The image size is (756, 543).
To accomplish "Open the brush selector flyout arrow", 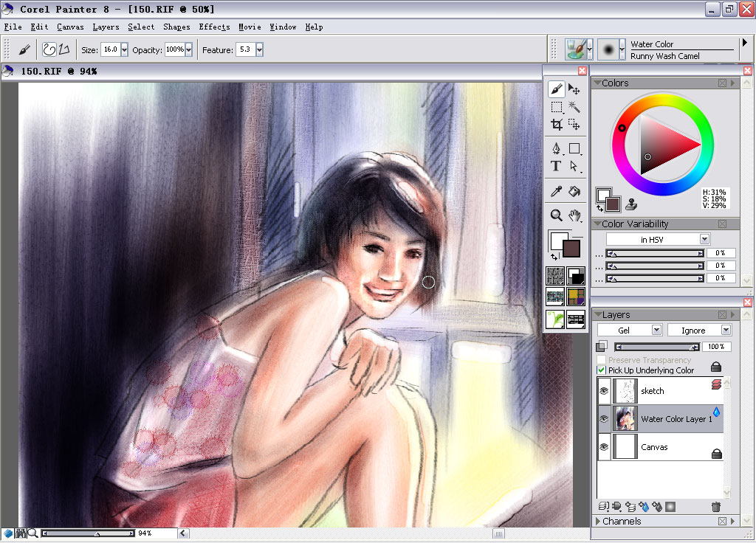I will [745, 42].
